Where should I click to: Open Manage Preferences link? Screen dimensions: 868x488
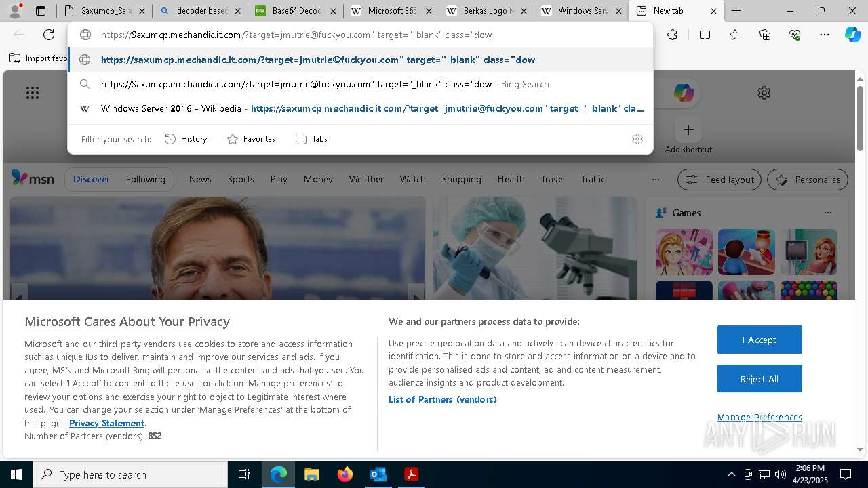click(x=759, y=417)
